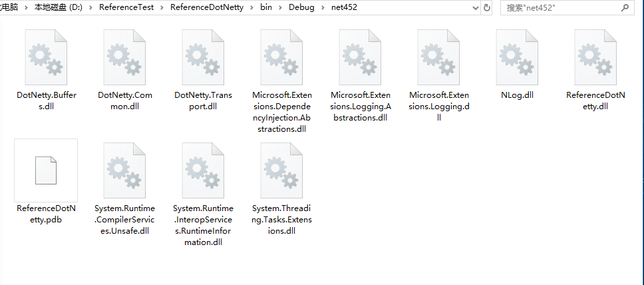The image size is (644, 285).
Task: Click Microsoft.Extensions.DependencyInjection.Abstractions.dll name label
Action: (x=282, y=113)
